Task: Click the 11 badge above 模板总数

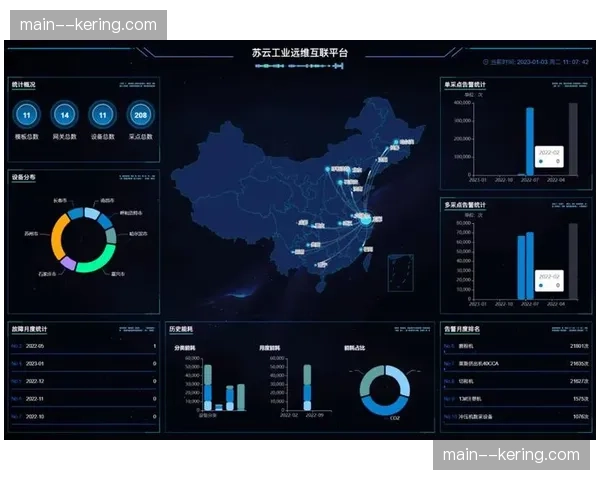Action: (x=26, y=115)
